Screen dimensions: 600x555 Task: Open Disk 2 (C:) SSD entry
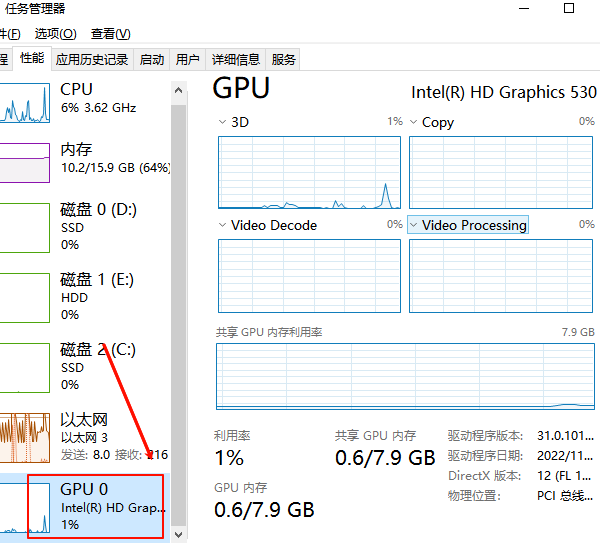pos(99,365)
